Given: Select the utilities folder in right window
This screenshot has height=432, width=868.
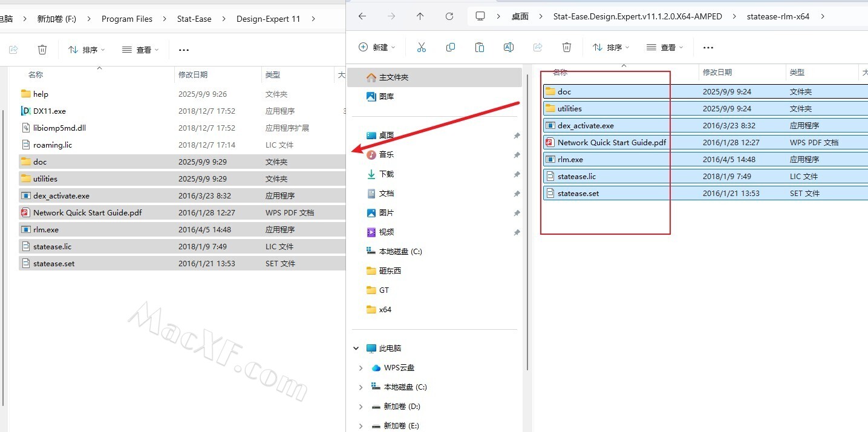Looking at the screenshot, I should (x=705, y=108).
